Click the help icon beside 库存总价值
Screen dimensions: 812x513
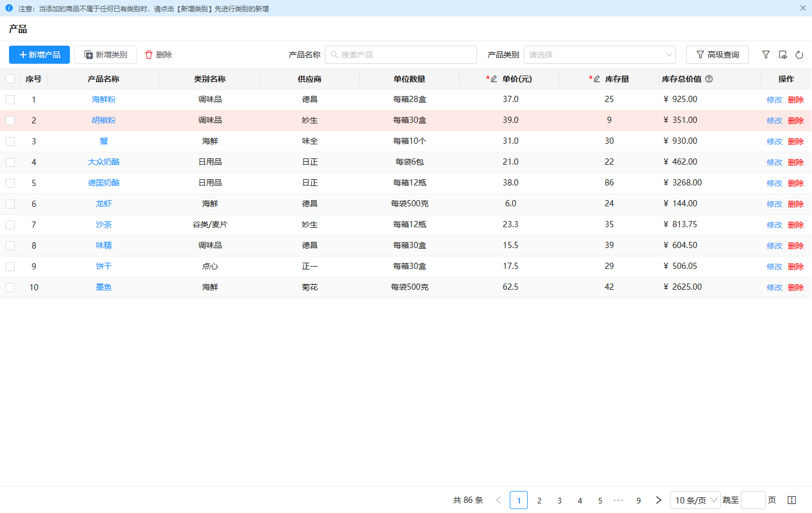[709, 79]
